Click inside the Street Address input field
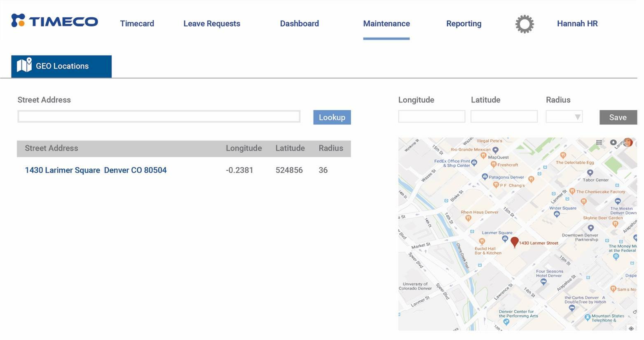 [159, 116]
